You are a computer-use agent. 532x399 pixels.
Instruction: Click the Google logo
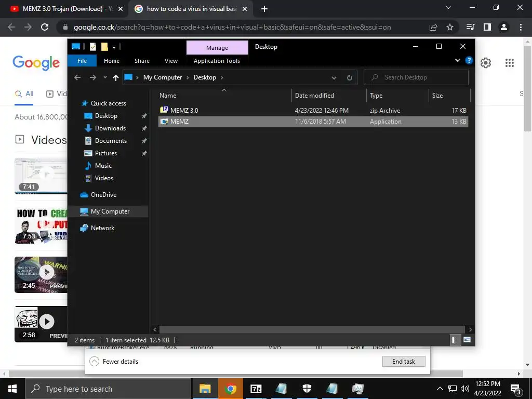point(36,63)
